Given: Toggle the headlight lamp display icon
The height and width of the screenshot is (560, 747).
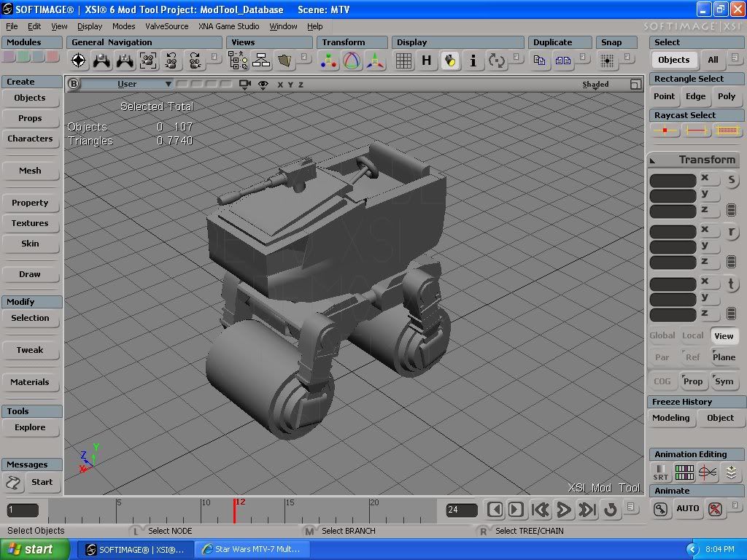Looking at the screenshot, I should [x=449, y=61].
